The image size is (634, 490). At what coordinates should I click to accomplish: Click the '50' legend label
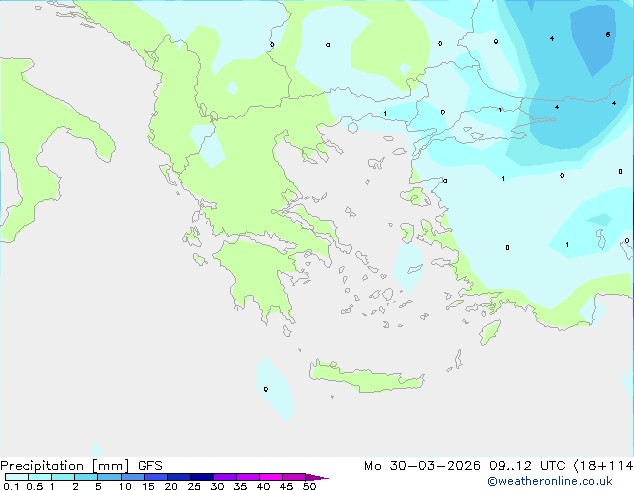[310, 486]
